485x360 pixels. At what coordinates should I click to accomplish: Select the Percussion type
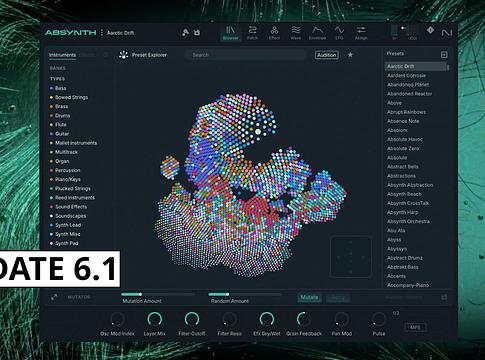click(x=65, y=170)
